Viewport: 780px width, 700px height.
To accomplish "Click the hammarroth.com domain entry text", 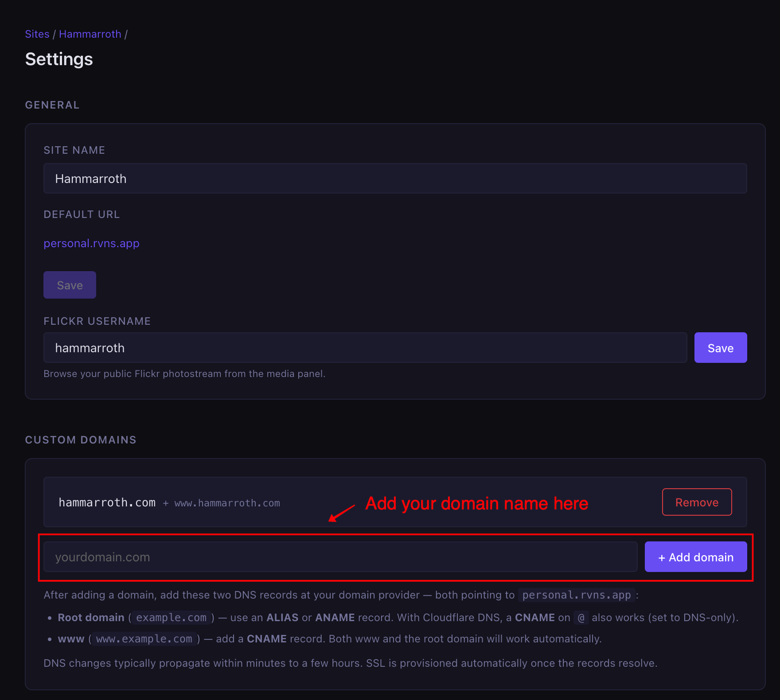I will pyautogui.click(x=107, y=502).
